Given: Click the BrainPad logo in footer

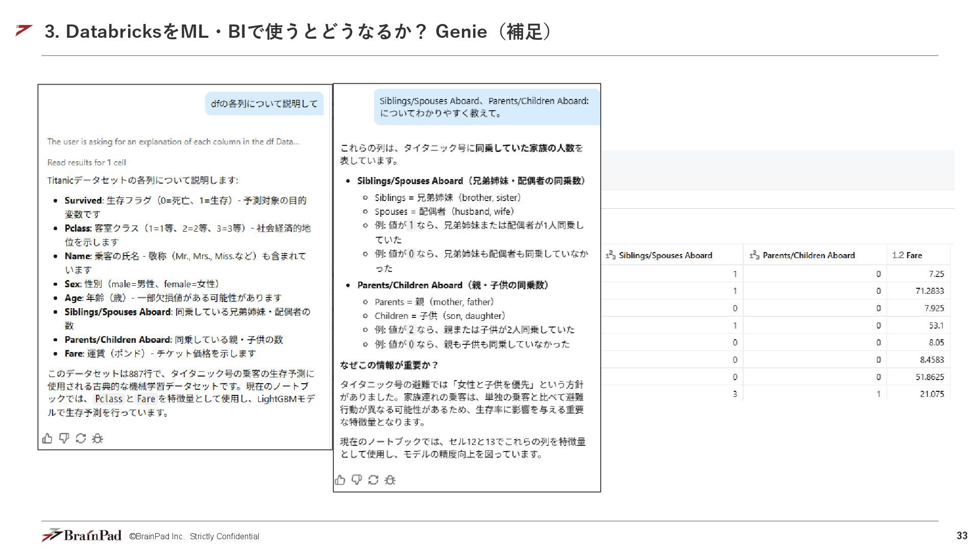Looking at the screenshot, I should click(82, 535).
